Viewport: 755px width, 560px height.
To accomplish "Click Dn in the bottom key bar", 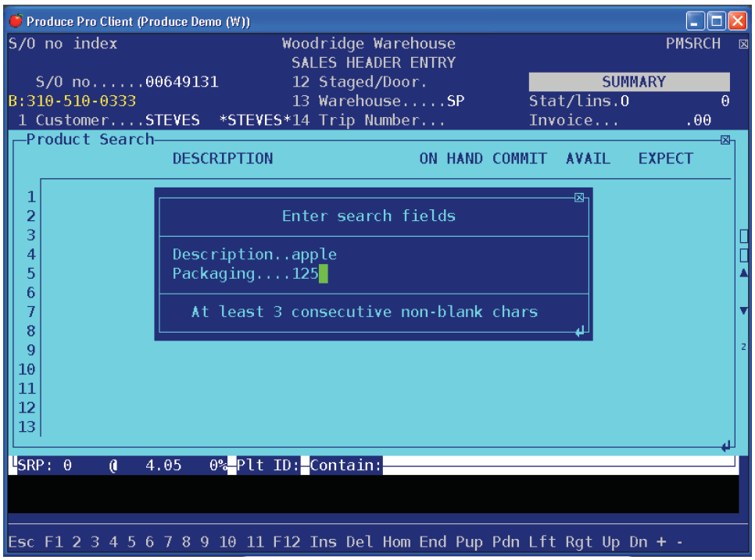I will tap(639, 542).
